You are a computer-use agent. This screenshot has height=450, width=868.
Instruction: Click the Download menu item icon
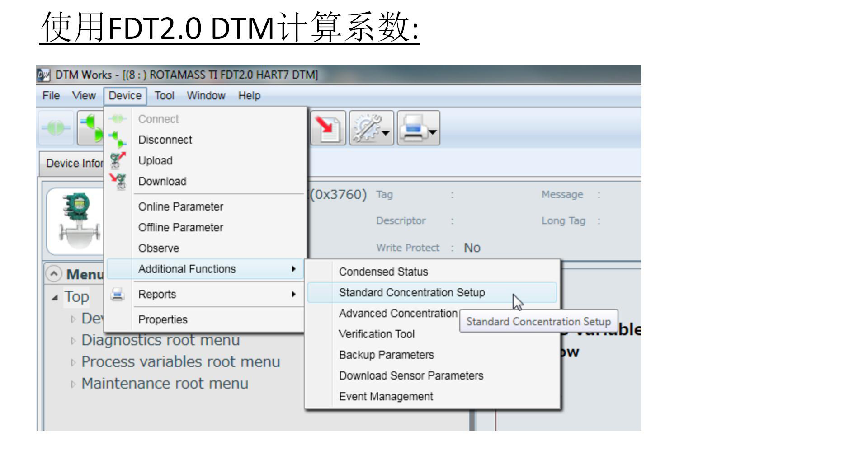tap(118, 181)
